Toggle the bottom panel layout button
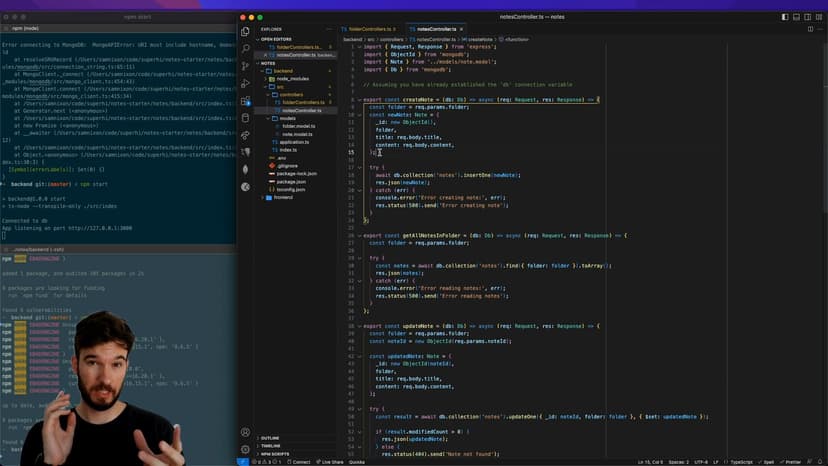 (x=796, y=17)
